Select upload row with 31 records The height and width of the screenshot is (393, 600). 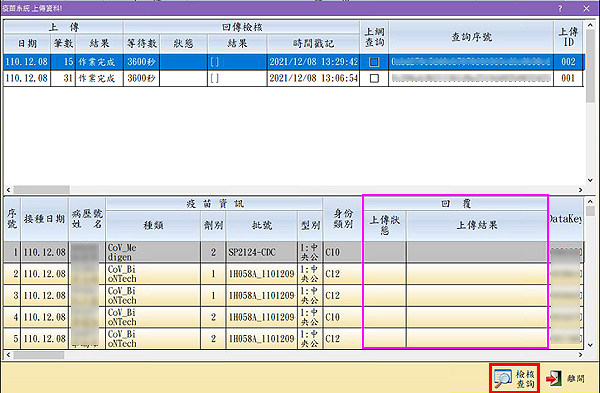(293, 78)
